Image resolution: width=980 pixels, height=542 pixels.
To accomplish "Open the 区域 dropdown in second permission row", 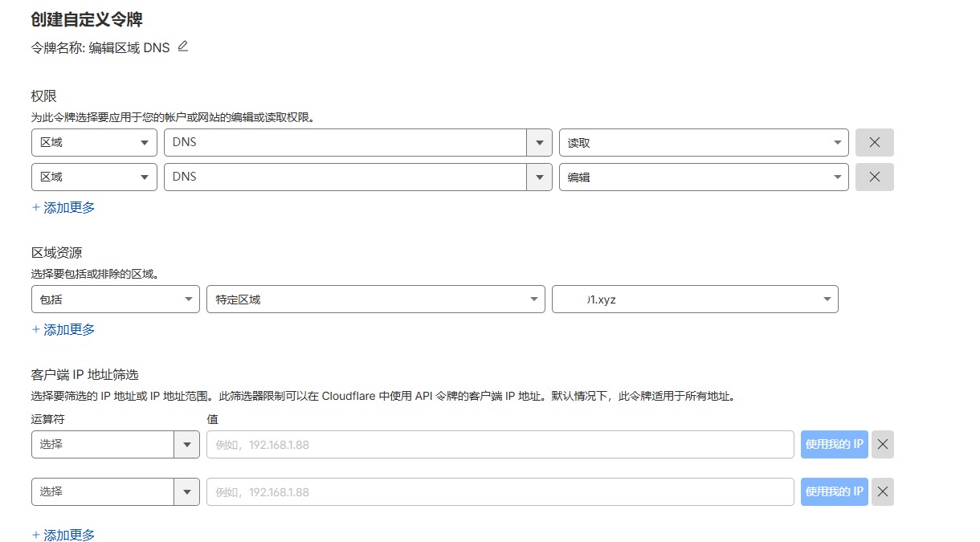I will [x=94, y=177].
